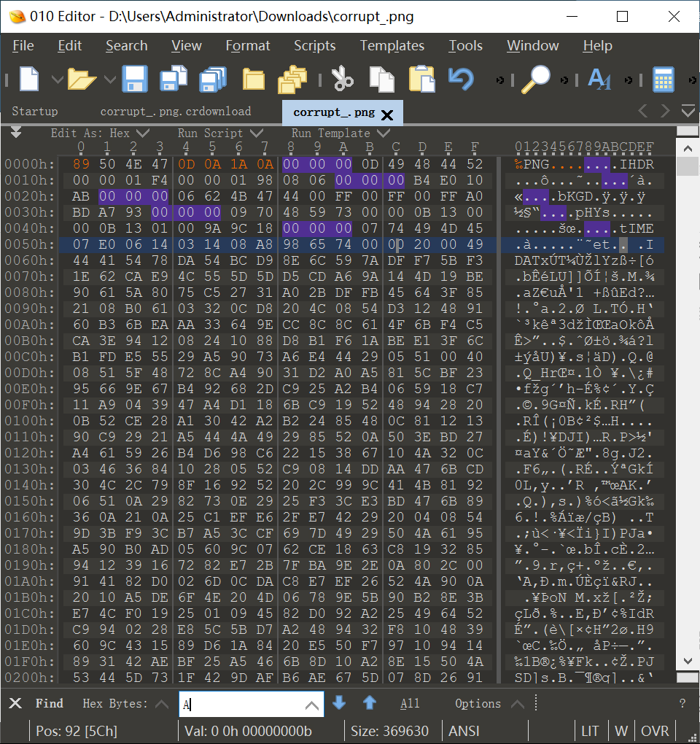Toggle LIT endian in status bar
700x744 pixels.
(590, 731)
